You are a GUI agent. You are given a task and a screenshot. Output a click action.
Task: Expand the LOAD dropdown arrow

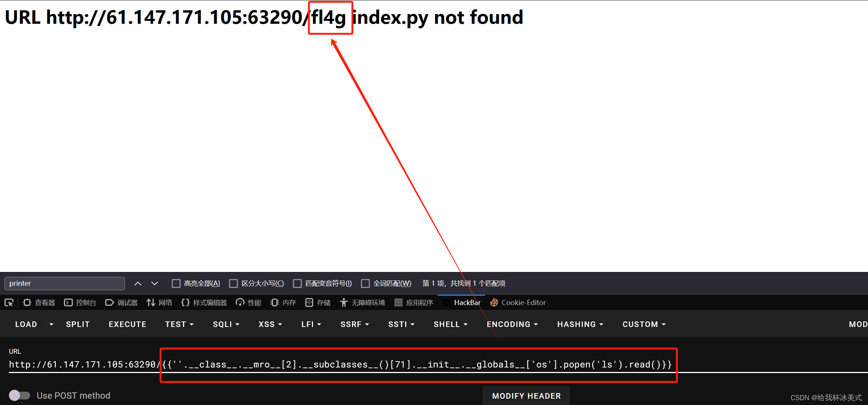(51, 324)
